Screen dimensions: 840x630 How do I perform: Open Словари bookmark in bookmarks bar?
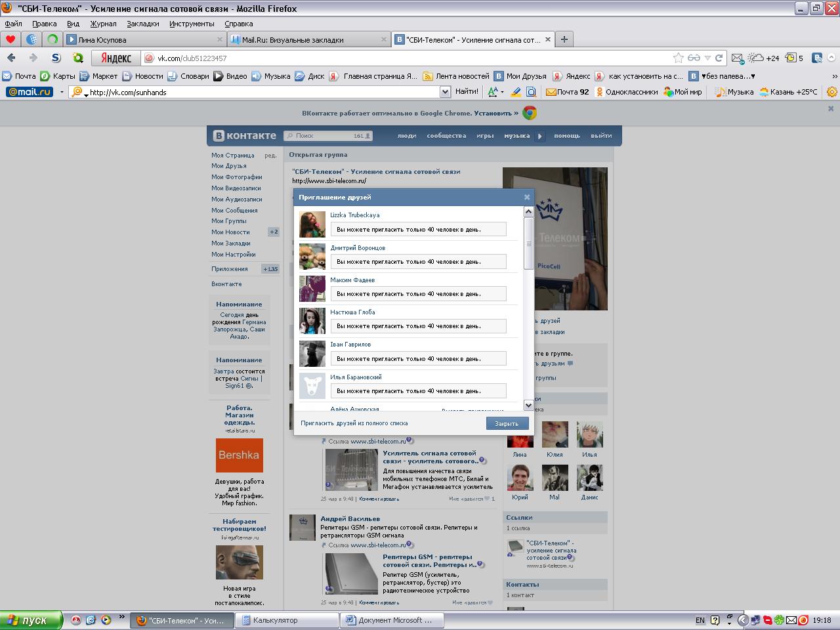pyautogui.click(x=188, y=76)
